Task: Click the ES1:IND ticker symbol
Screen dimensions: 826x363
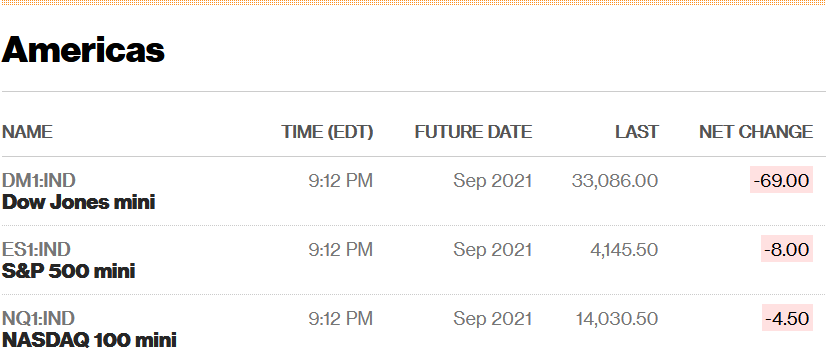Action: pyautogui.click(x=36, y=250)
